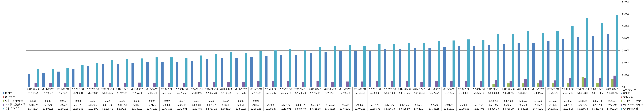Click the 2012/03/31 date header
The height and width of the screenshot is (111, 644).
coord(78,89)
